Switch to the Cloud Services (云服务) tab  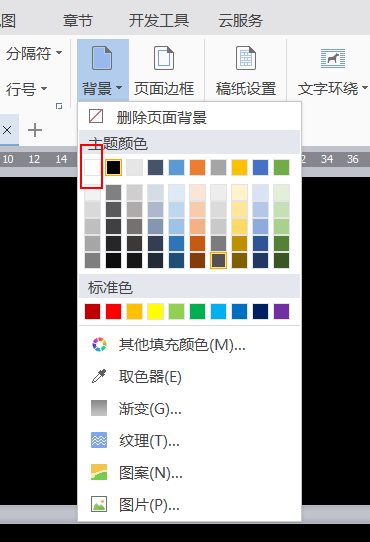[x=240, y=21]
